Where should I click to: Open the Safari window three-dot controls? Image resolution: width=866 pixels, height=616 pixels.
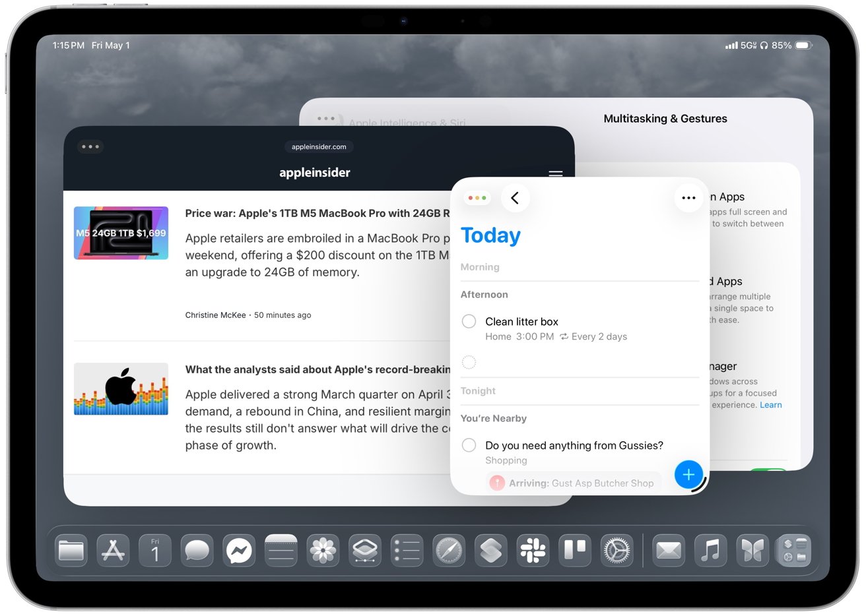tap(90, 146)
